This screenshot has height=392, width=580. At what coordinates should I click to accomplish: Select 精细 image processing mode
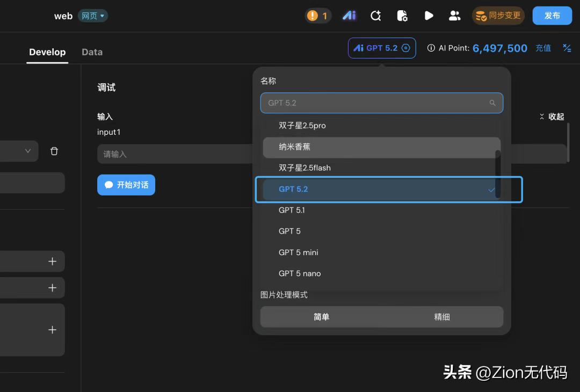point(442,317)
